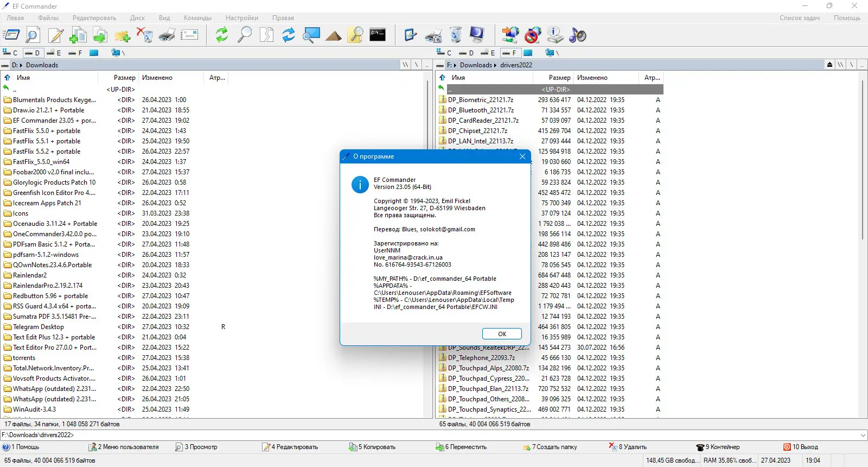
Task: Select the Rainlendar2 folder row
Action: pyautogui.click(x=114, y=275)
